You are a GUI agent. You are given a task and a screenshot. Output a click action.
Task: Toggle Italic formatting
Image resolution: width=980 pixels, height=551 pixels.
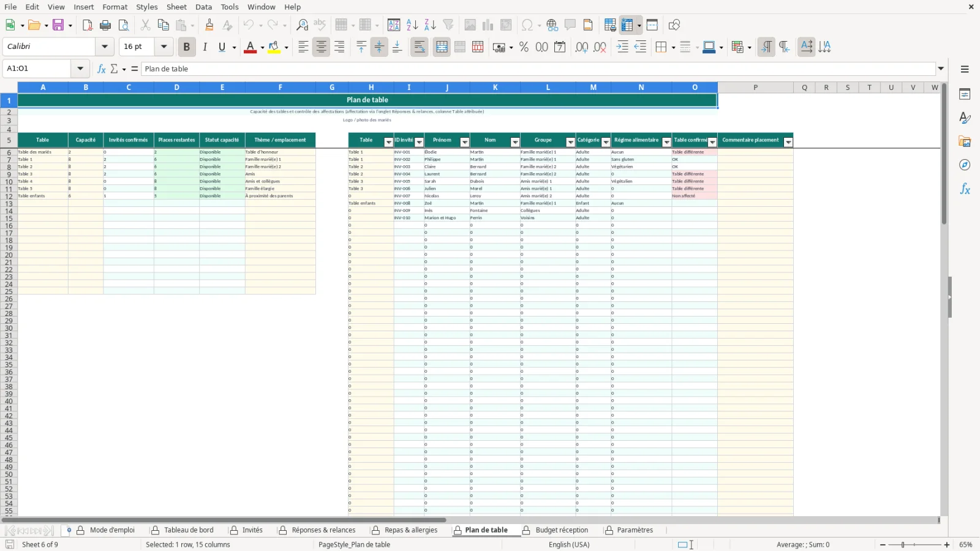pos(205,47)
